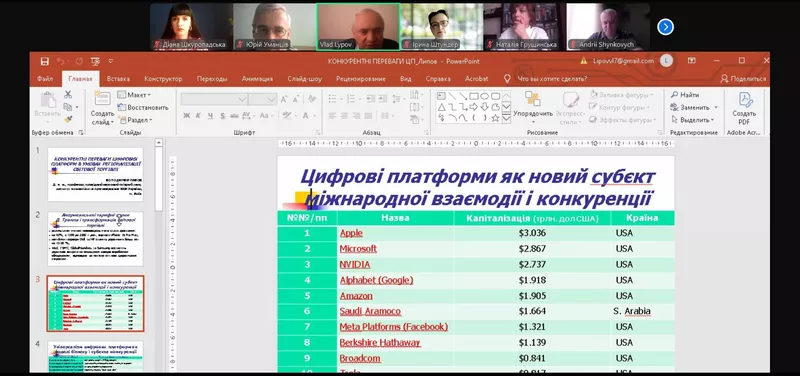800x376 pixels.
Task: Click the Cut scissors icon
Action: tap(68, 94)
